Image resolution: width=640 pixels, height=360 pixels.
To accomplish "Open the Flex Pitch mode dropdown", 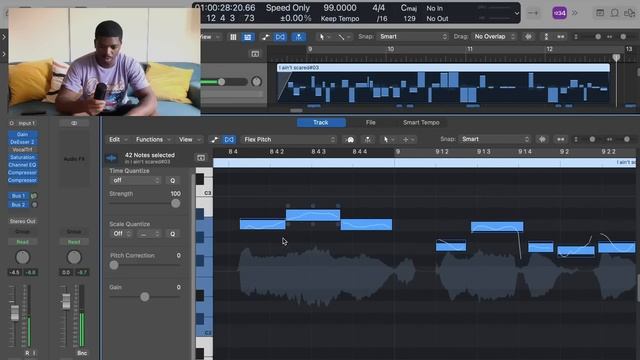I will tap(289, 140).
